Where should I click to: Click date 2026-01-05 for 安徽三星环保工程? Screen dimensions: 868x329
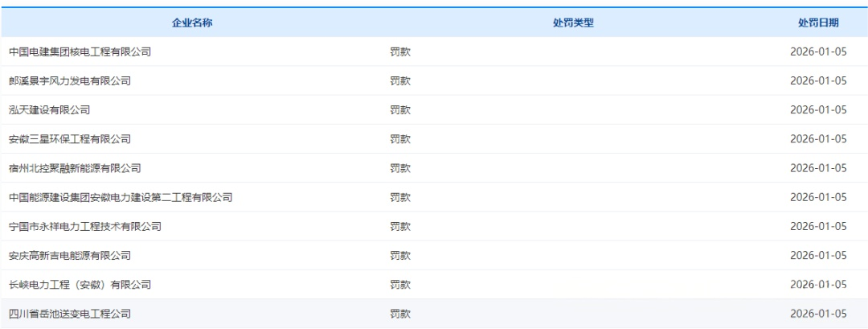819,139
